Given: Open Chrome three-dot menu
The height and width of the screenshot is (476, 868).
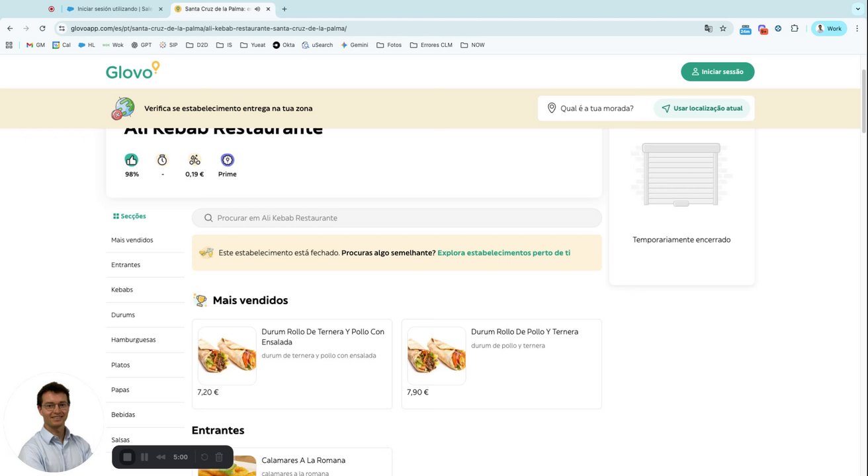Looking at the screenshot, I should pos(857,28).
